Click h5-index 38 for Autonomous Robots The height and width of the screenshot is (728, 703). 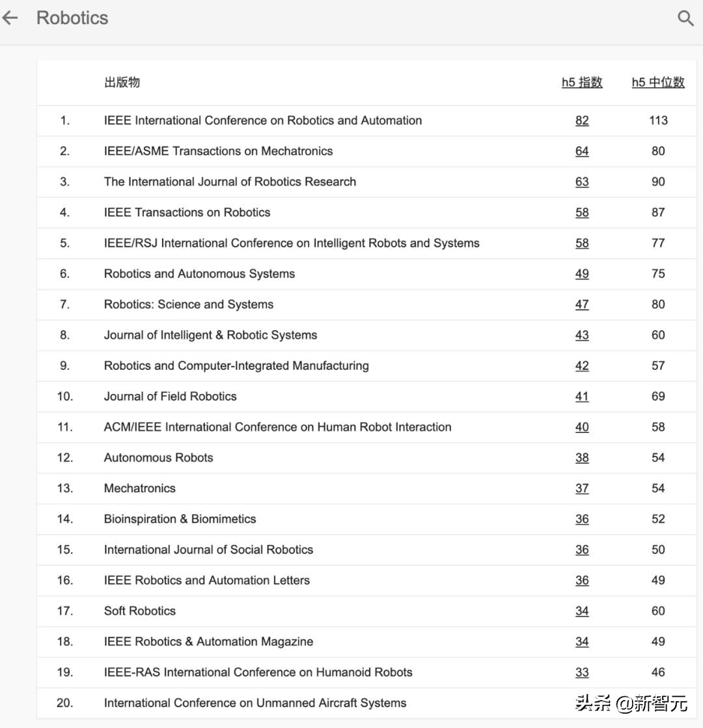point(582,457)
